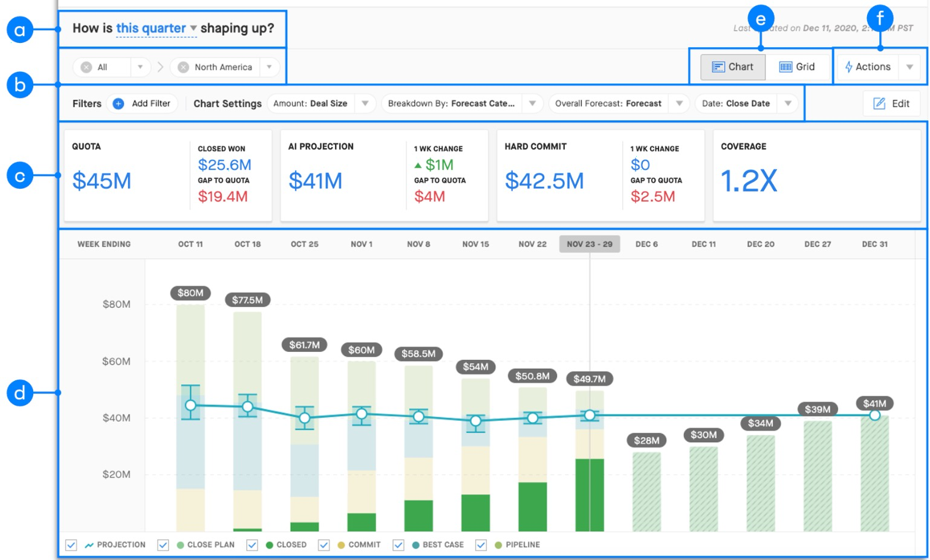Click the $80M bar value label
The height and width of the screenshot is (560, 930).
pyautogui.click(x=190, y=293)
